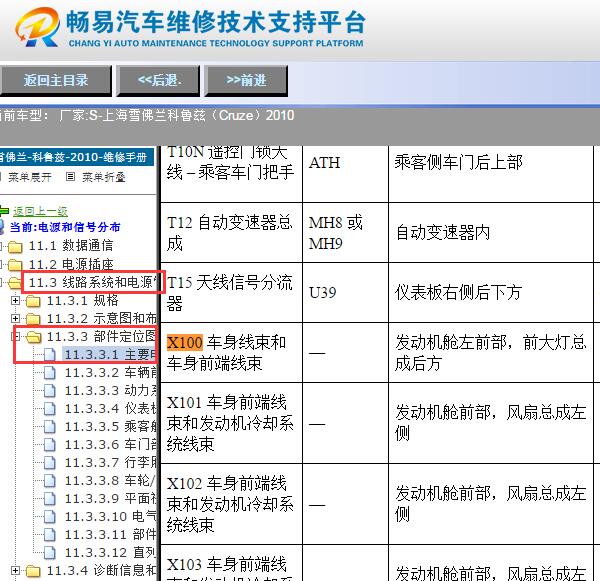Click the green arrow beside 返回上一级
The image size is (600, 581).
(x=4, y=211)
